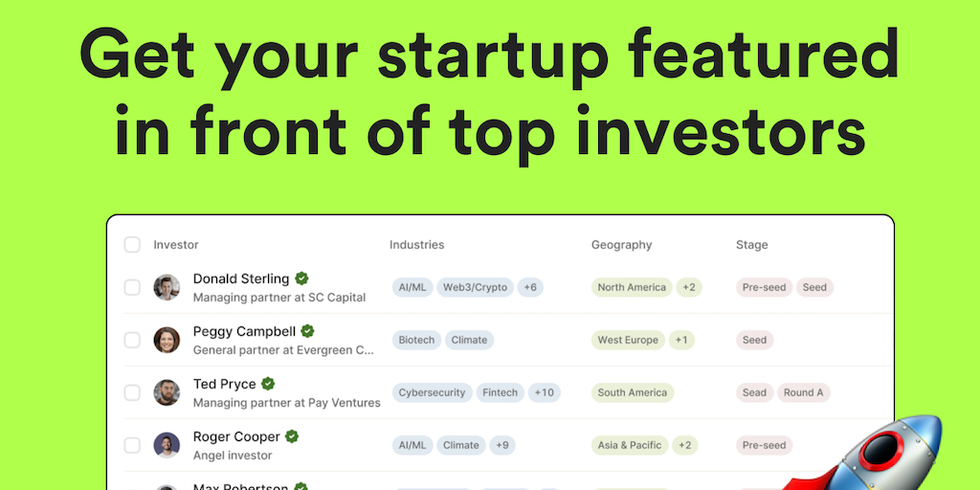Viewport: 980px width, 490px height.
Task: Click Ted Pryce's verified badge
Action: 268,384
